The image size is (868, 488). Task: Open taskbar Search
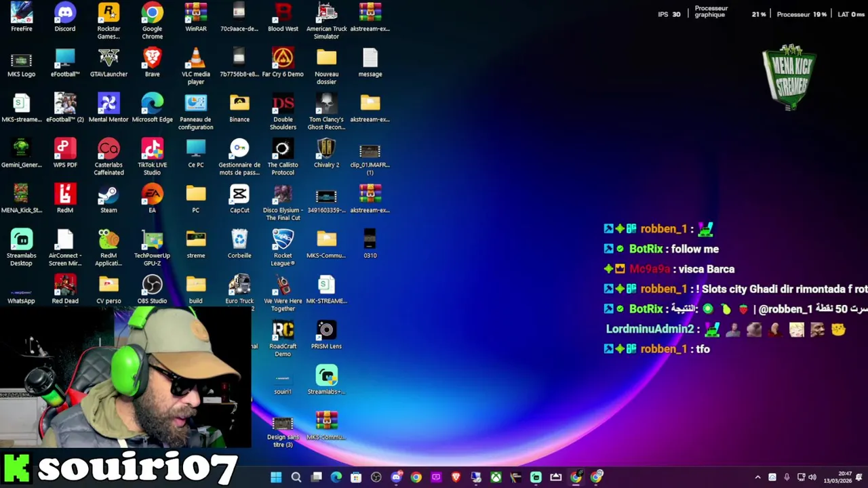(296, 477)
